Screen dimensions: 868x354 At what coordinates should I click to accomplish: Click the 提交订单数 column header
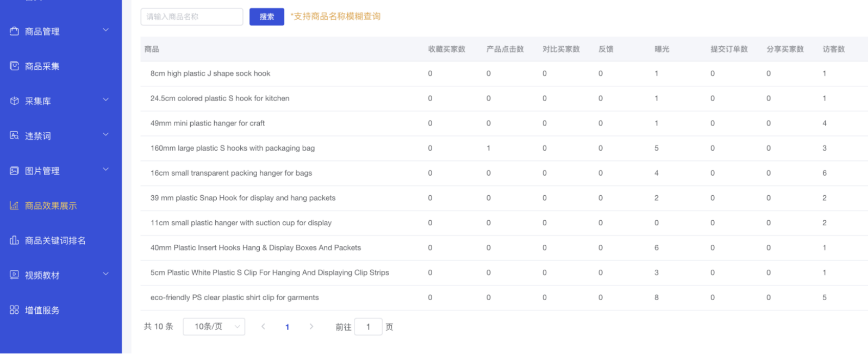(729, 49)
